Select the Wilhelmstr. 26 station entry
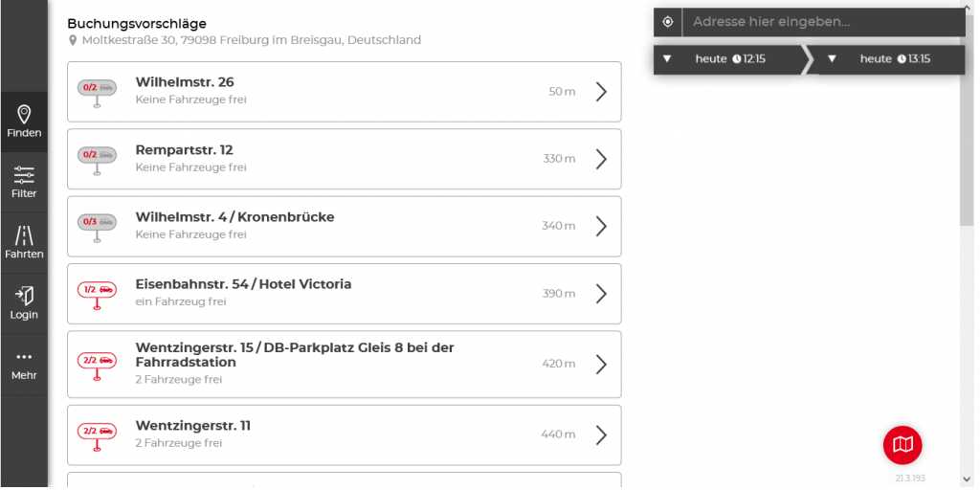 click(x=345, y=92)
